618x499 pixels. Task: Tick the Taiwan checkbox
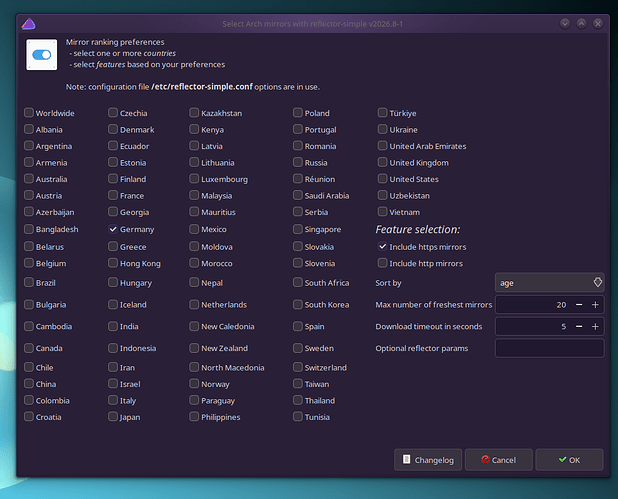(298, 384)
